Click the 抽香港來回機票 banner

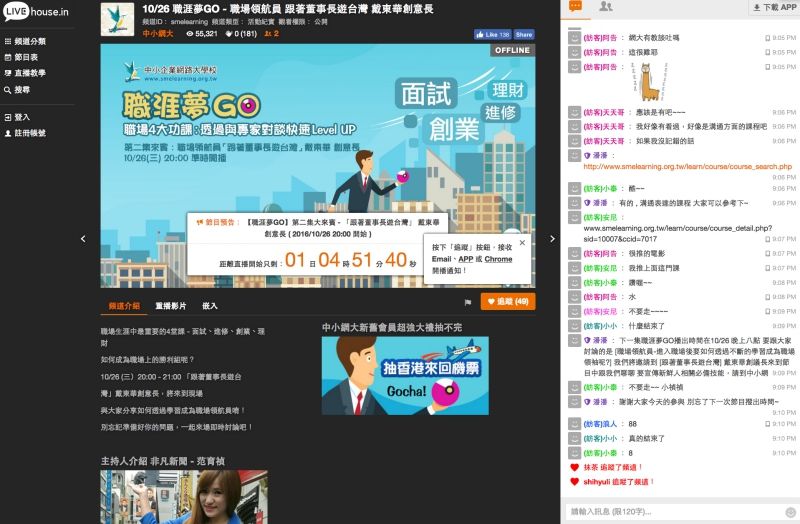(405, 376)
